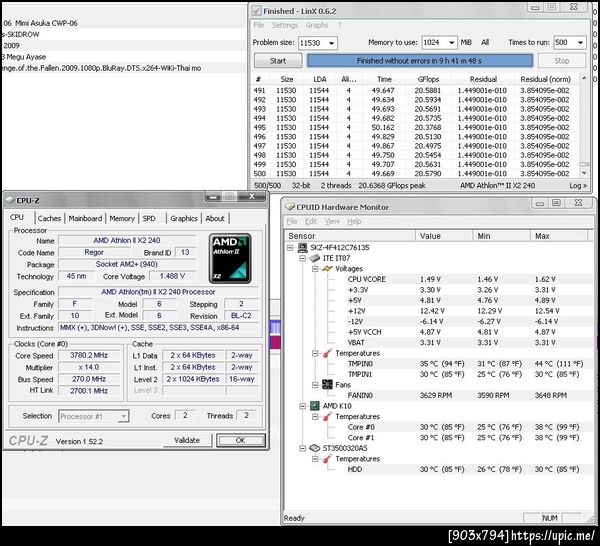Select the CPU tab in CPU-Z

coord(17,217)
